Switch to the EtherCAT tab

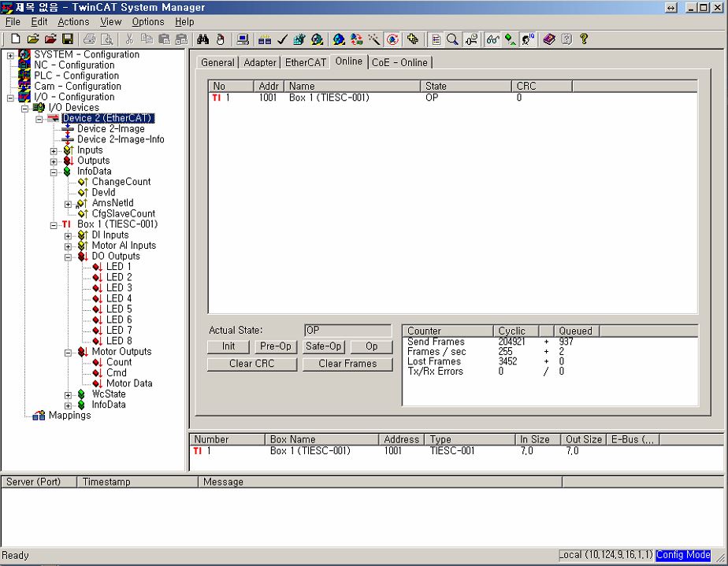click(306, 63)
